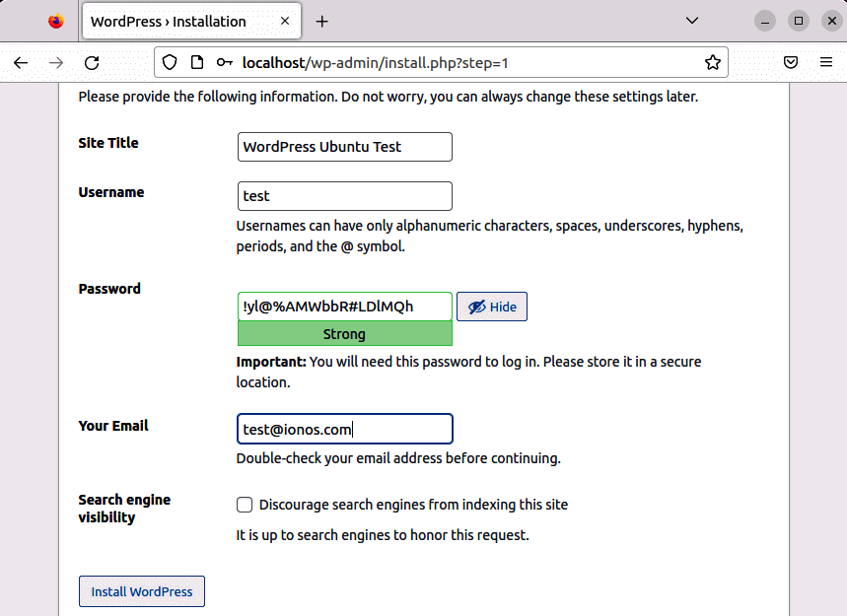
Task: Click the Your Email input field
Action: [345, 429]
